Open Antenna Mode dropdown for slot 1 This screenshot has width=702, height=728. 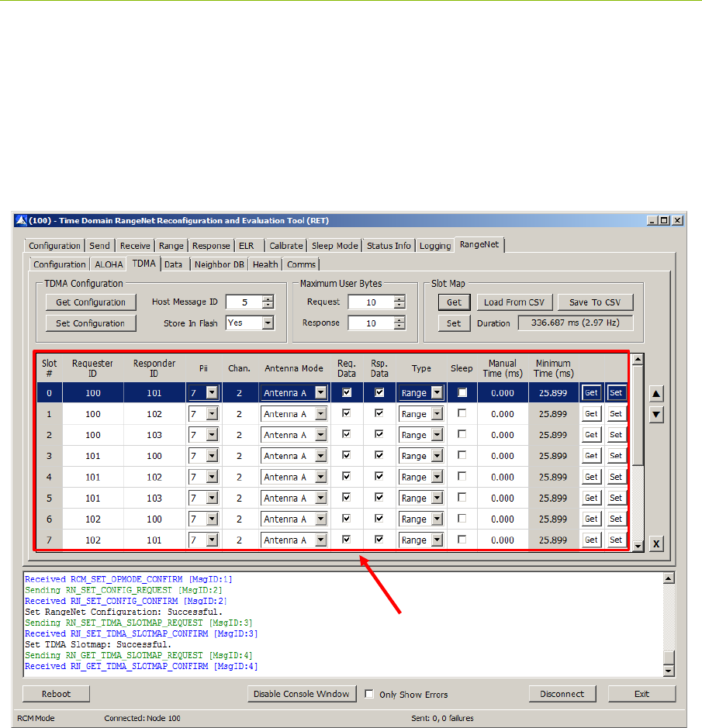coord(320,414)
